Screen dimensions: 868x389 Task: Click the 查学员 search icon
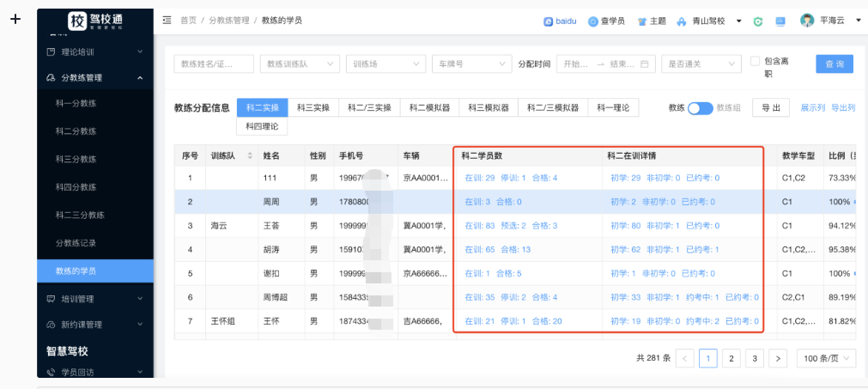click(x=592, y=21)
